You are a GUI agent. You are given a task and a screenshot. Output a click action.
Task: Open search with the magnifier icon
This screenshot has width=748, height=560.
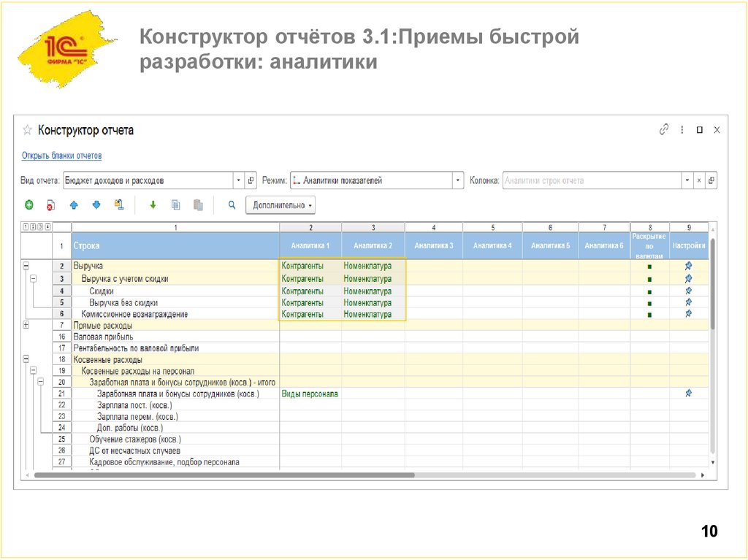tap(231, 204)
